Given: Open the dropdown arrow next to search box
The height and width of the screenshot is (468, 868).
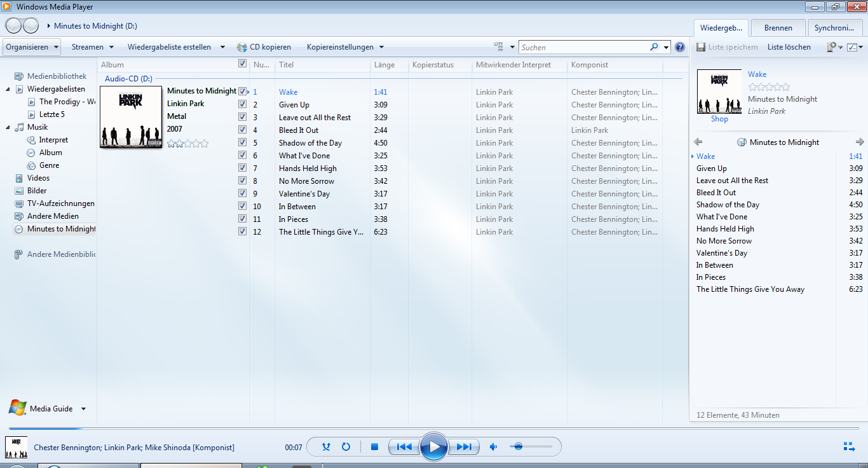Looking at the screenshot, I should (666, 47).
